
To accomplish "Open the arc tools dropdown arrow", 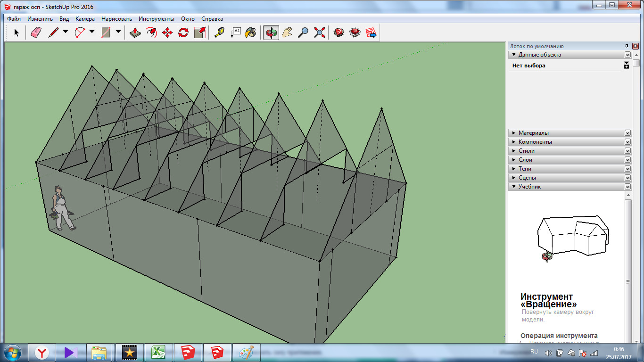I will click(x=92, y=32).
